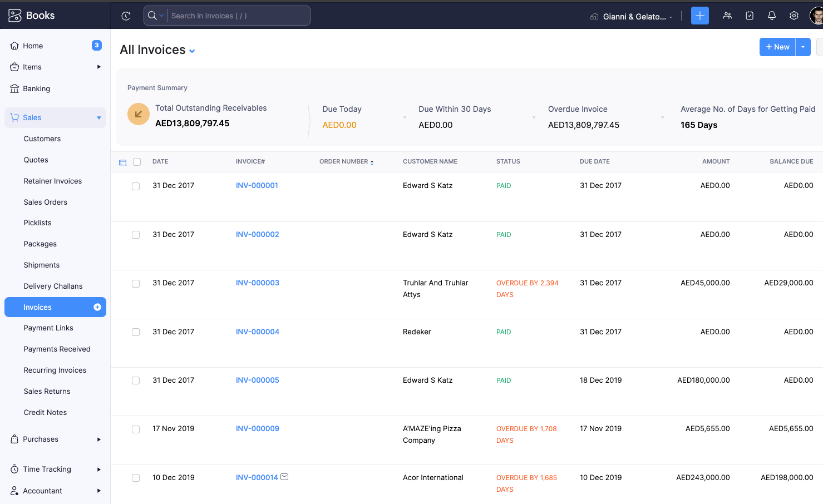Open invoice link INV-000009
The width and height of the screenshot is (823, 504).
pos(257,429)
